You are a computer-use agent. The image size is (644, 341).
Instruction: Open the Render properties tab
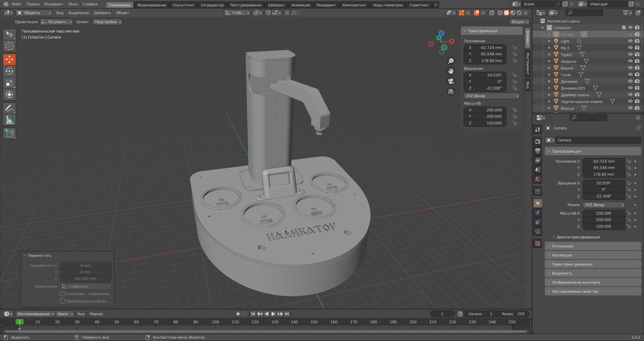coord(537,141)
